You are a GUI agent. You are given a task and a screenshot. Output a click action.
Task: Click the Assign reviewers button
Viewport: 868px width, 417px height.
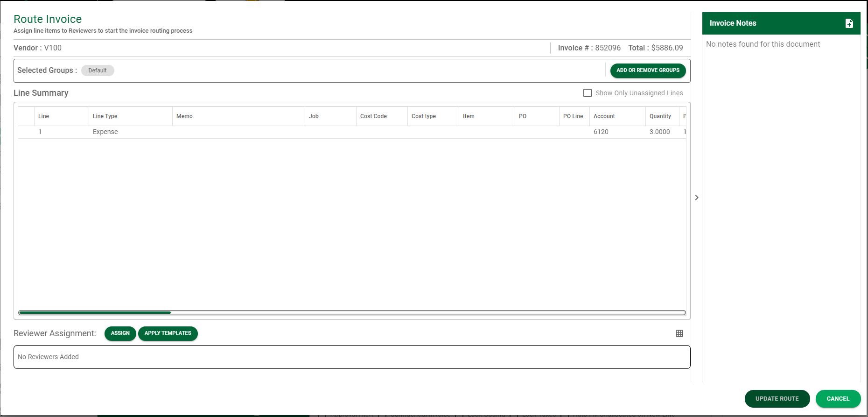point(120,333)
